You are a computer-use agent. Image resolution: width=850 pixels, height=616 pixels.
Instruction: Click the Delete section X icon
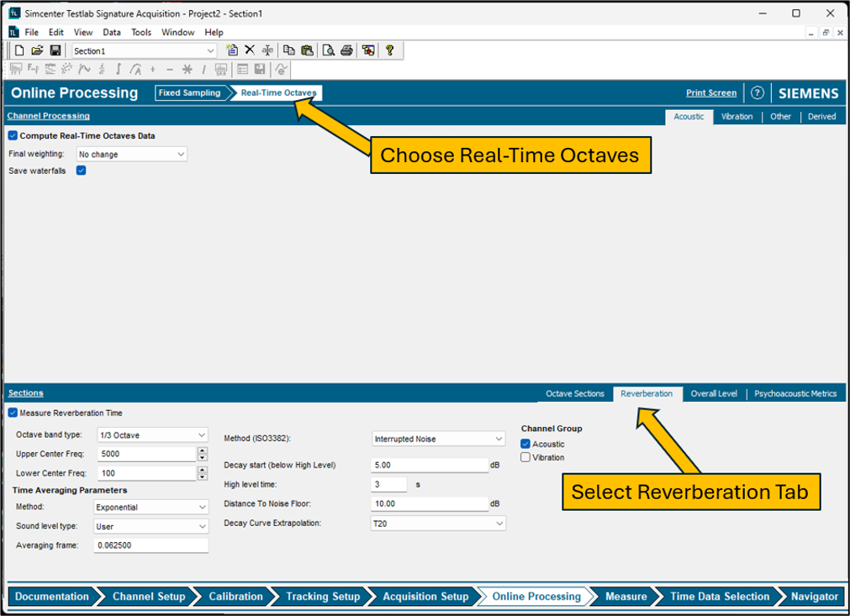click(250, 50)
